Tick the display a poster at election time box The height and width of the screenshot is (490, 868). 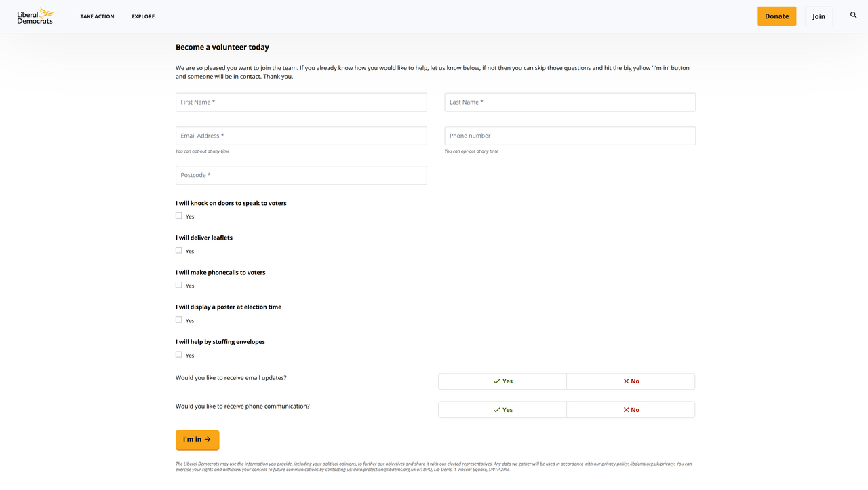[x=178, y=320]
